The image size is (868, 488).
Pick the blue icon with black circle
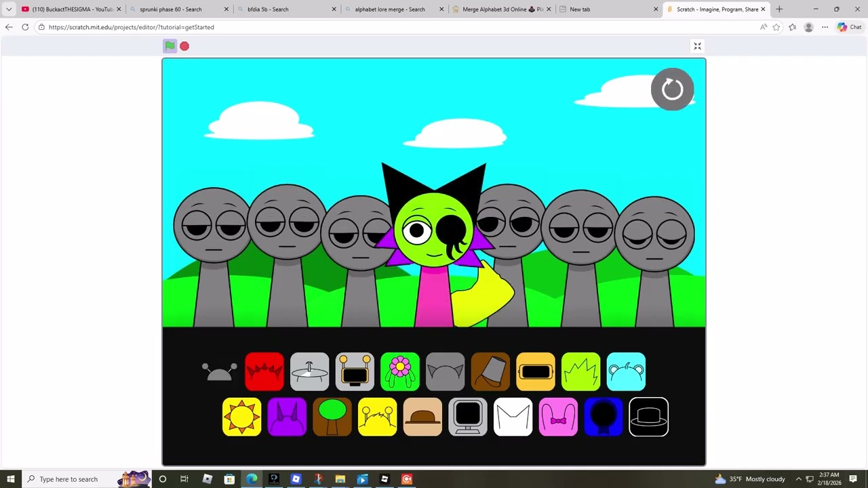(x=604, y=417)
